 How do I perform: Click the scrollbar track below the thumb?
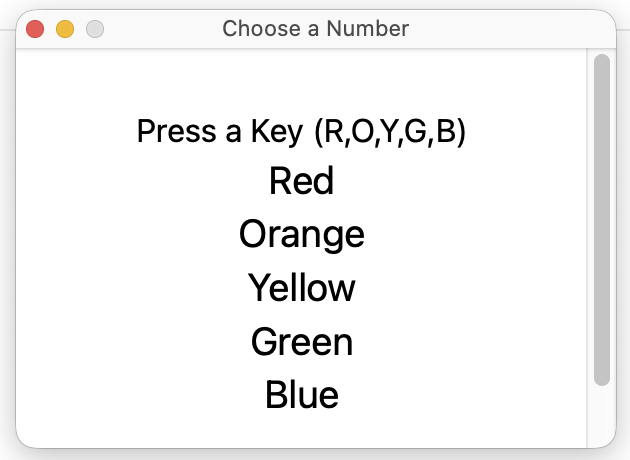pyautogui.click(x=601, y=415)
